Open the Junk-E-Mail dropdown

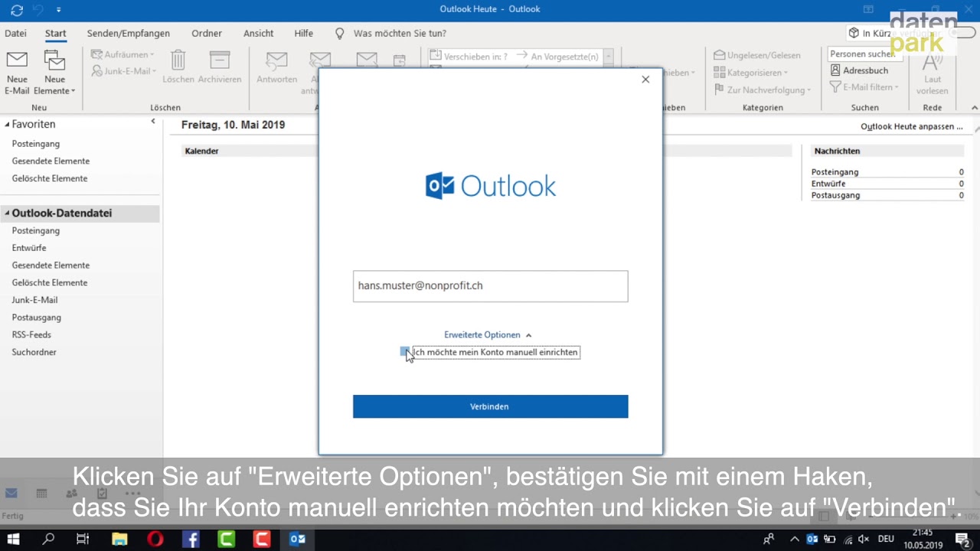(124, 71)
